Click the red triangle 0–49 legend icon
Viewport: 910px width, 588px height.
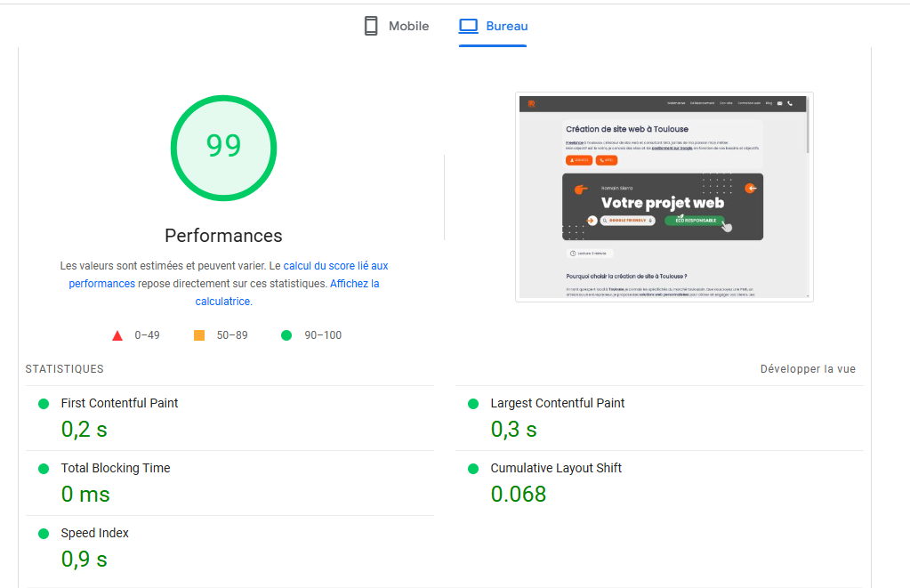click(117, 335)
